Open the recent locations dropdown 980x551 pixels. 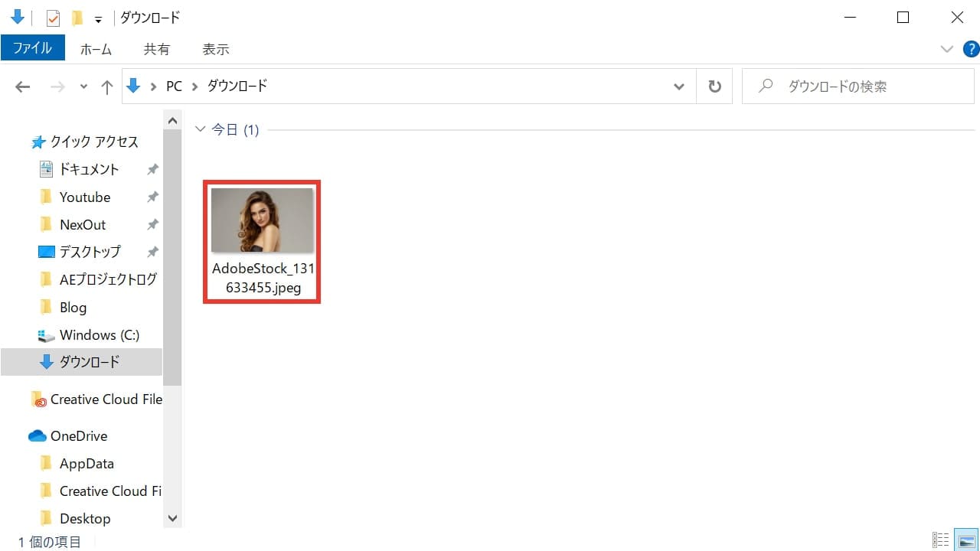(83, 87)
